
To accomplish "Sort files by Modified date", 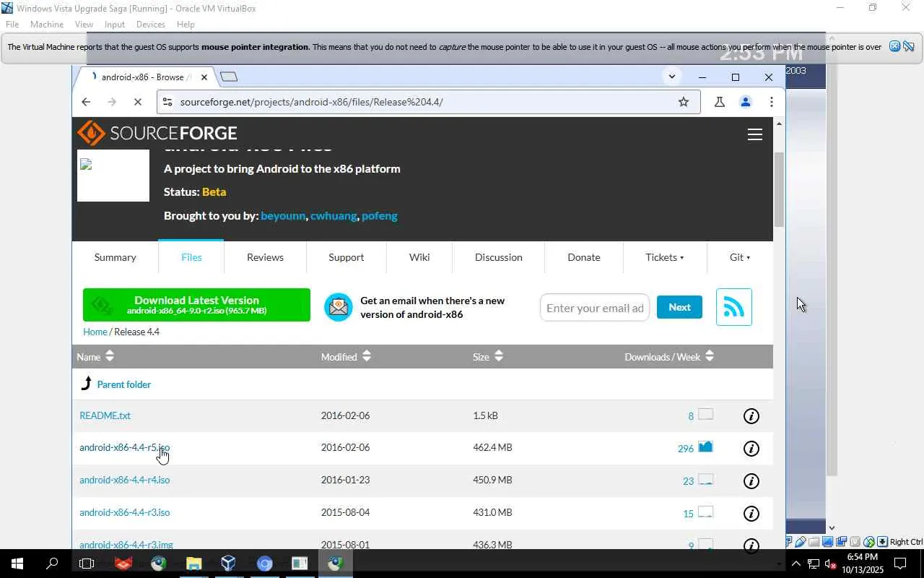I will [x=346, y=357].
